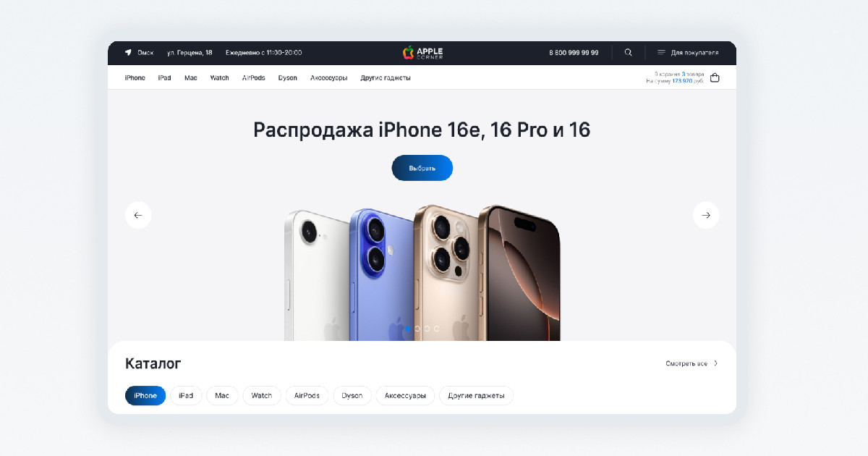Screen dimensions: 868x456
Task: Select the third carousel dot indicator
Action: (x=427, y=329)
